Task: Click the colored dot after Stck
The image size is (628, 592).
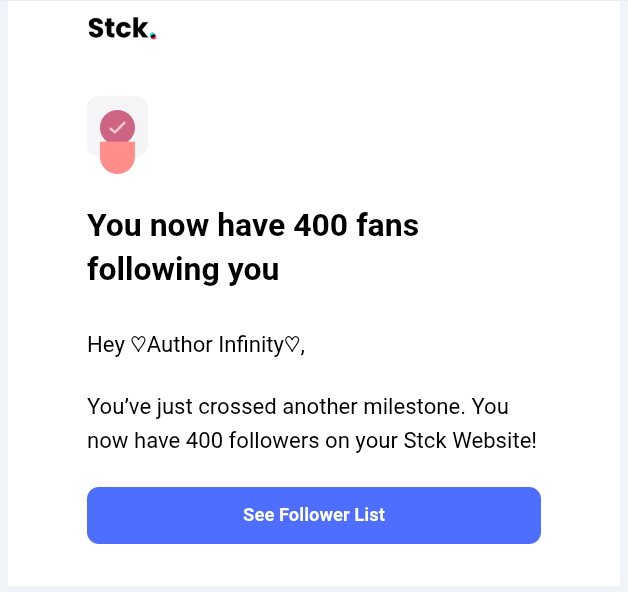Action: click(x=153, y=37)
